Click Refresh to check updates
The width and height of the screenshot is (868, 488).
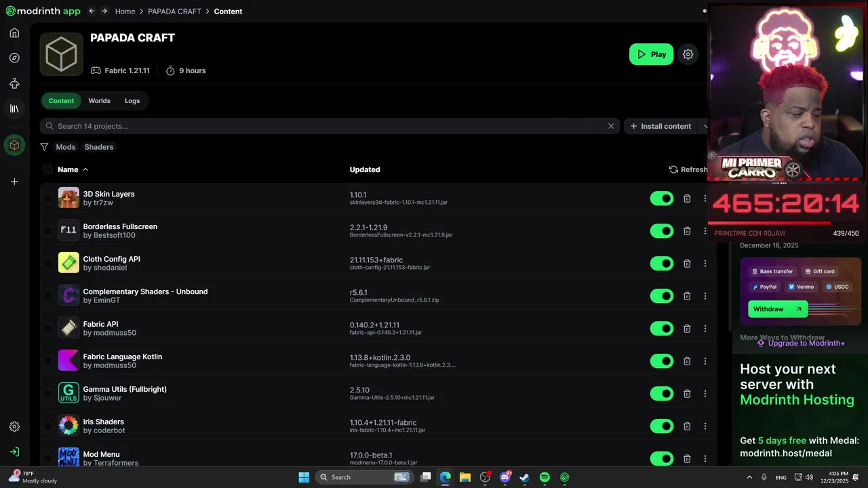(688, 169)
